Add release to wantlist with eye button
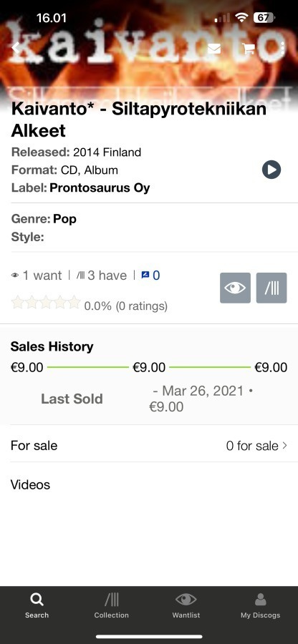 pos(235,288)
